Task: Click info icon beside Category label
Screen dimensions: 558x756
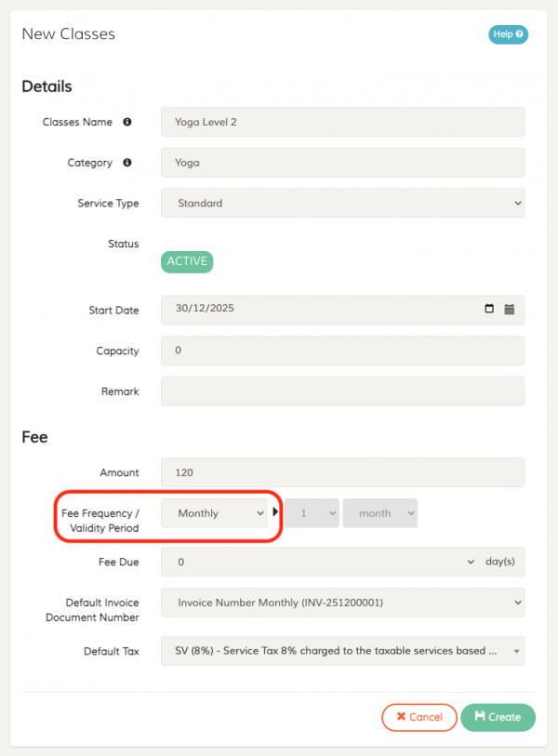Action: click(x=127, y=163)
